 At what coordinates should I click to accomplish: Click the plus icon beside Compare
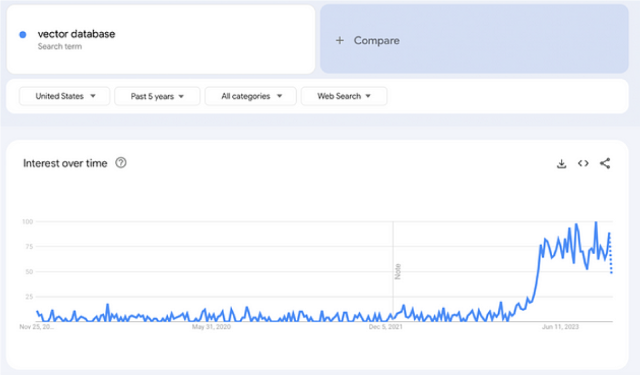click(x=340, y=40)
